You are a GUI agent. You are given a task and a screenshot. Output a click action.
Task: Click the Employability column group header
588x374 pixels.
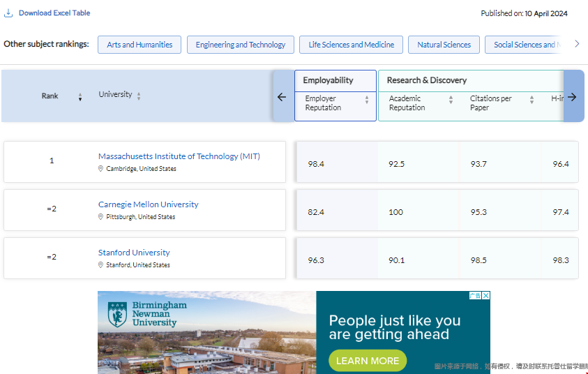(336, 81)
